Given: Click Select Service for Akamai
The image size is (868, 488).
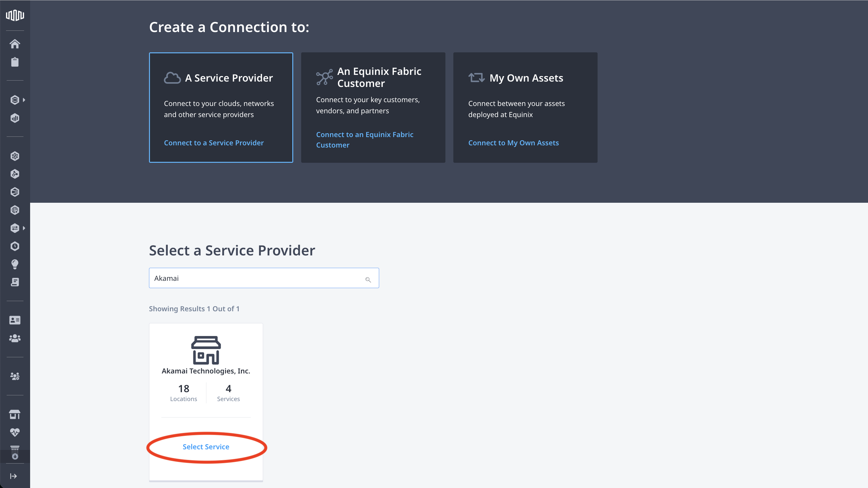Looking at the screenshot, I should [x=206, y=447].
